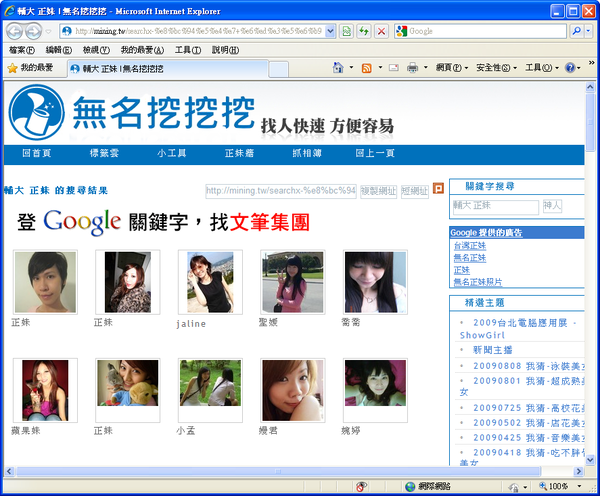This screenshot has height=496, width=600.
Task: Open the Home button dropdown arrow
Action: [x=351, y=68]
